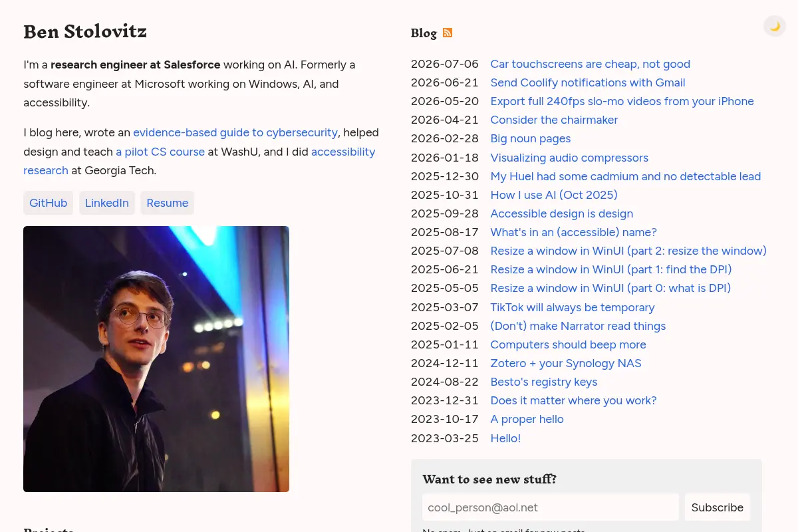Open 'Resize a window in WinUI (part 1)'

[x=611, y=269]
